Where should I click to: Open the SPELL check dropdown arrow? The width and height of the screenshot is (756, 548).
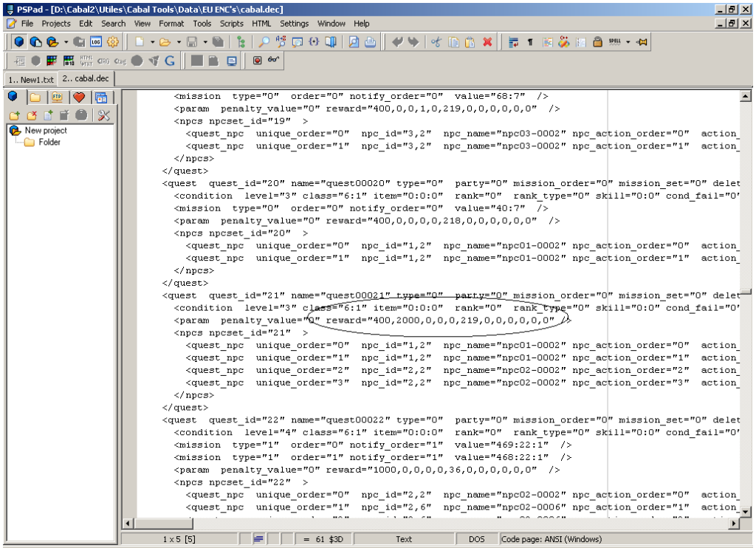pos(628,42)
